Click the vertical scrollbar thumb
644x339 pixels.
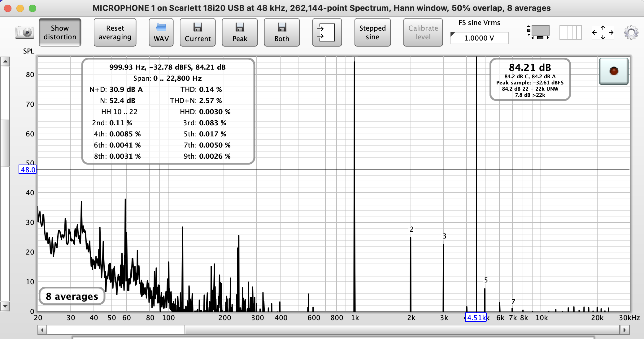tap(5, 143)
